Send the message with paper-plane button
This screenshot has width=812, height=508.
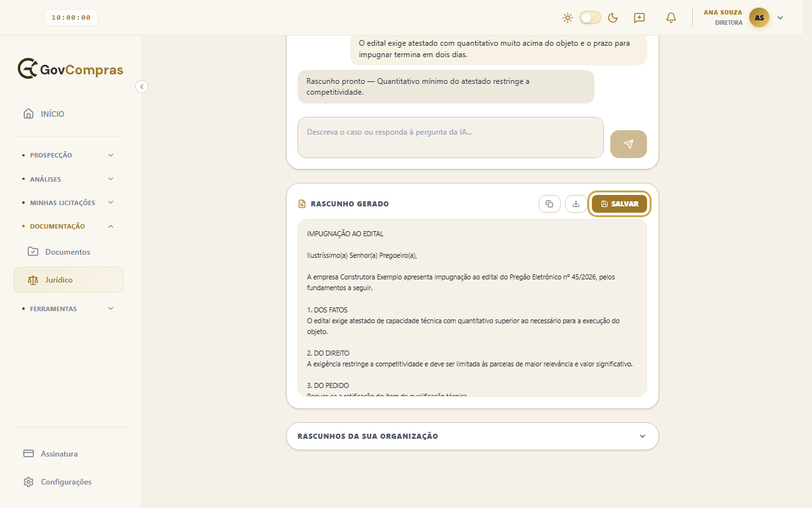[629, 144]
